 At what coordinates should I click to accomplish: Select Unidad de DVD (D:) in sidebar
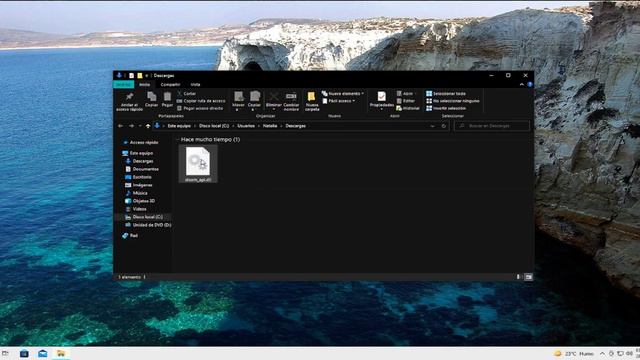click(148, 225)
